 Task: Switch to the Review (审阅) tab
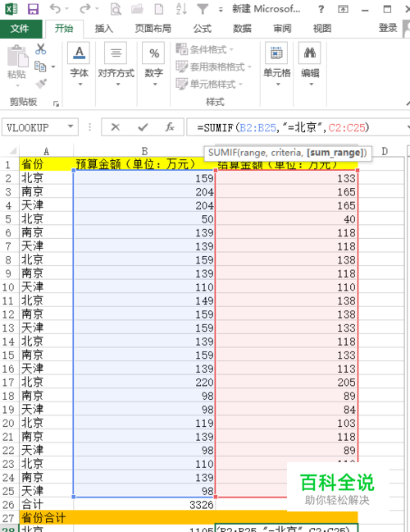pos(282,29)
